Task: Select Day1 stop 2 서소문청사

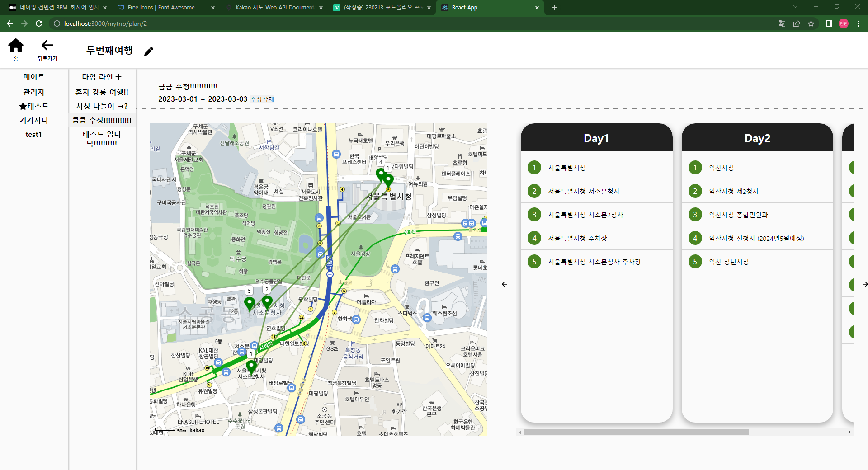Action: [x=596, y=191]
